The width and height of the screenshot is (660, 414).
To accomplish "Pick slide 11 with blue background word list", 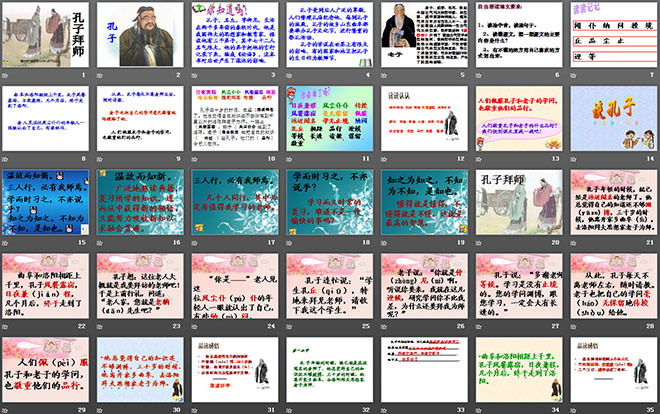I will 329,116.
